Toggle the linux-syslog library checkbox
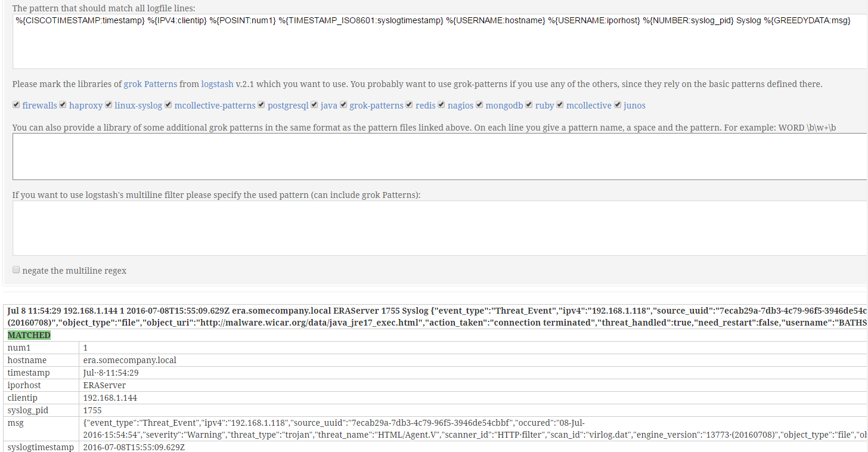The height and width of the screenshot is (452, 868). (x=108, y=105)
